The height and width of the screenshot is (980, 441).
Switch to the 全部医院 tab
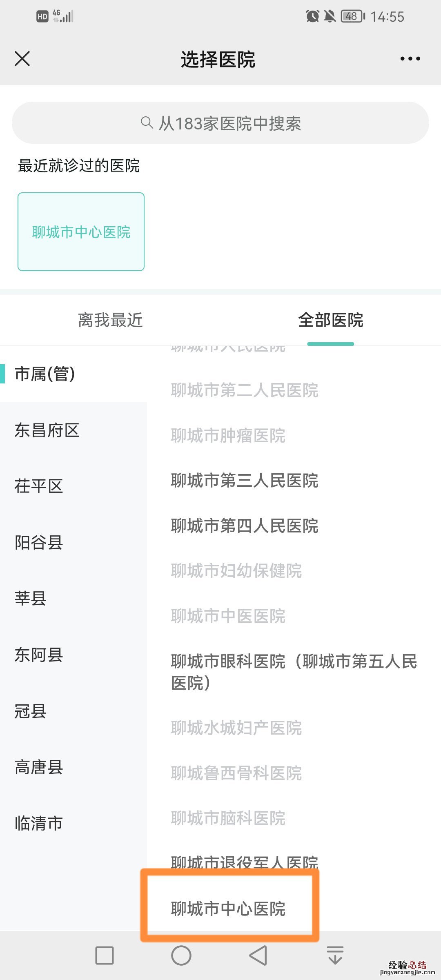point(330,320)
